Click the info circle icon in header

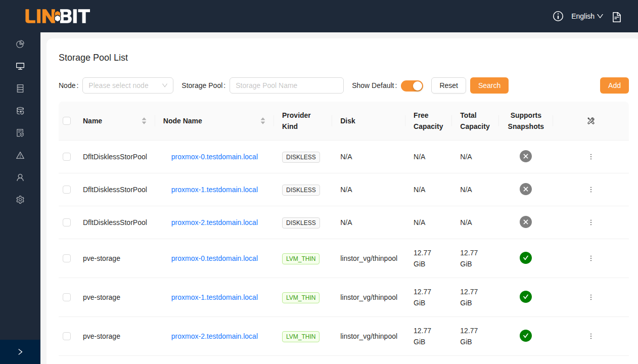point(558,16)
